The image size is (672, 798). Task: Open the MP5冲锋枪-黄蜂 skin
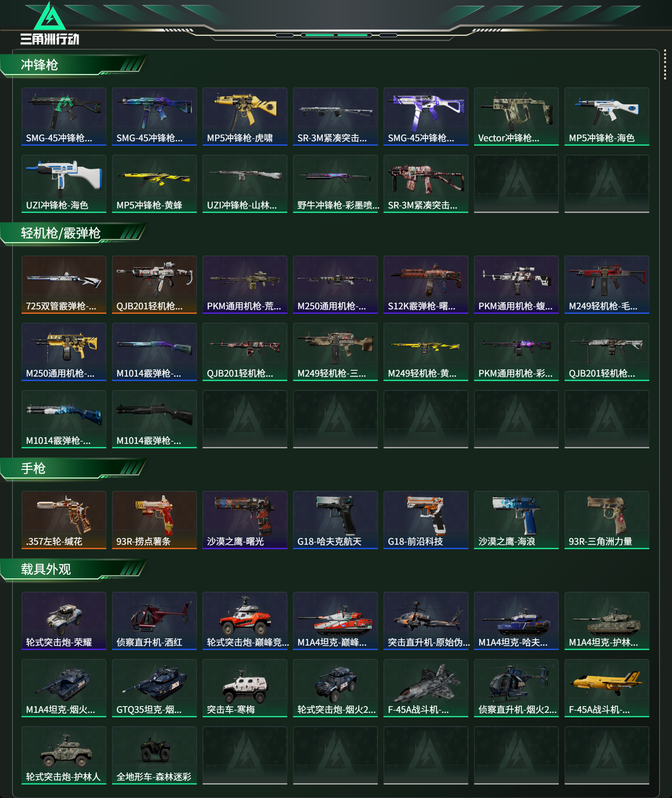tap(154, 184)
